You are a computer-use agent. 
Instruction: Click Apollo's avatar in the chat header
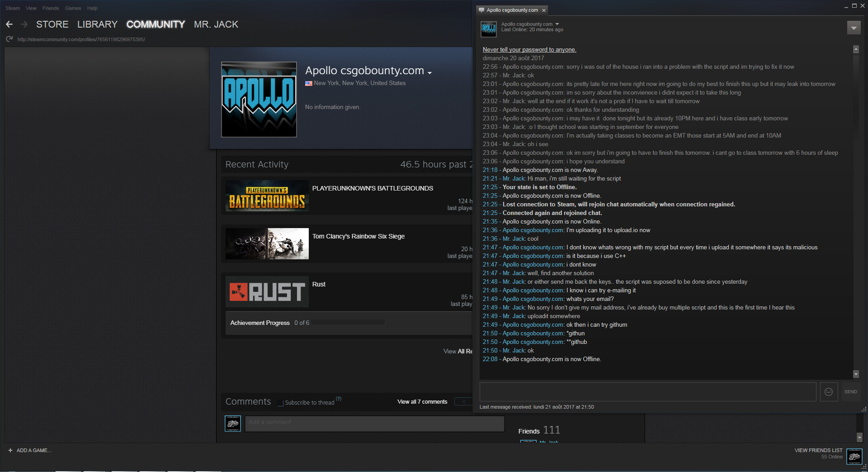[489, 29]
